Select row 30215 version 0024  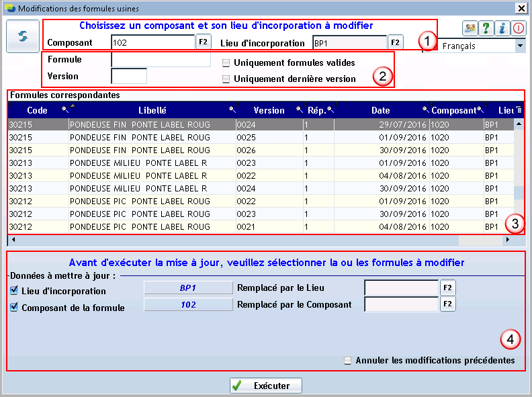261,124
